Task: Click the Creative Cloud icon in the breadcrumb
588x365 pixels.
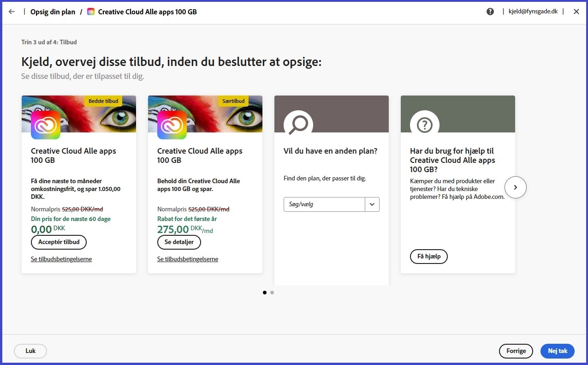Action: tap(91, 12)
